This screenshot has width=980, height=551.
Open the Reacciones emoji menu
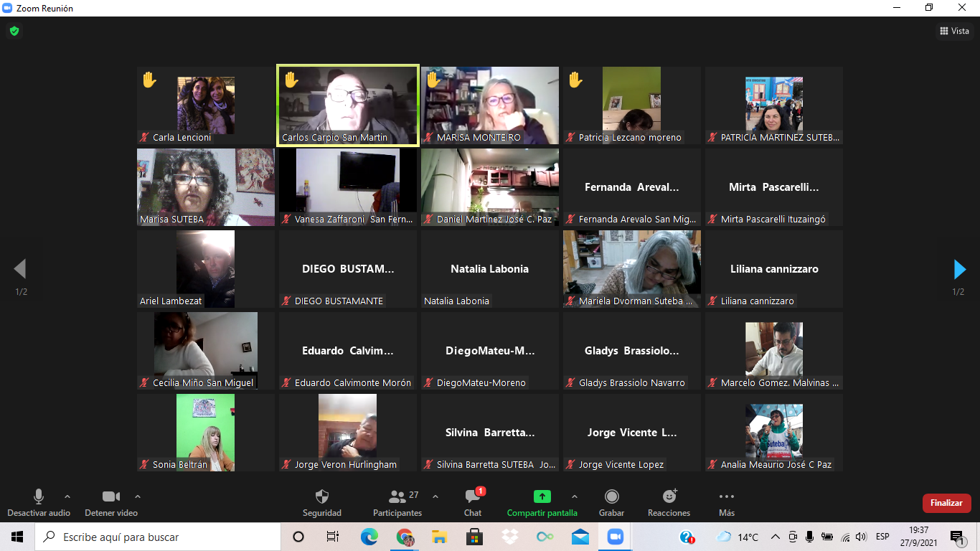pos(669,496)
